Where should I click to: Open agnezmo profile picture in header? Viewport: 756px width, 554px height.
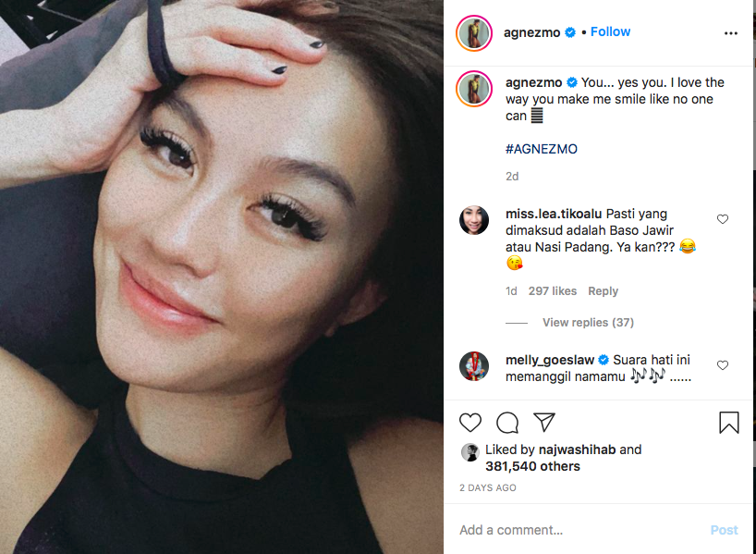tap(474, 33)
